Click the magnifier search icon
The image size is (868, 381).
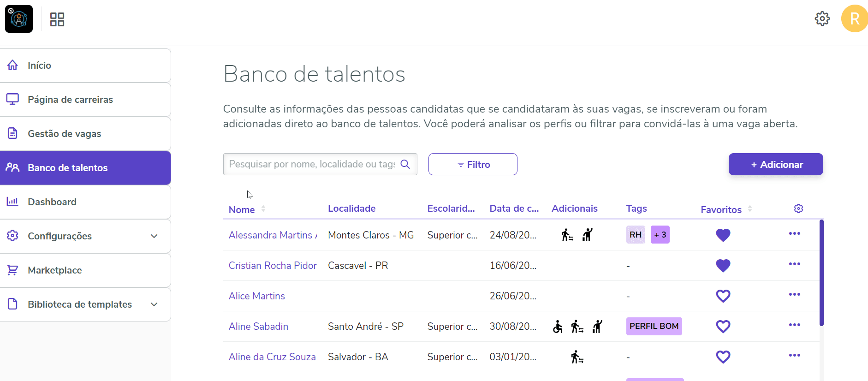405,164
